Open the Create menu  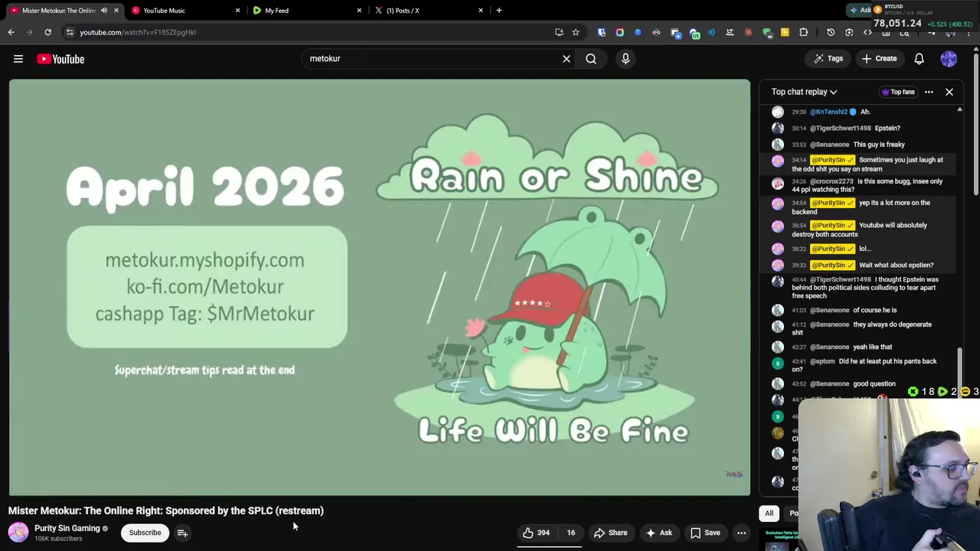879,59
